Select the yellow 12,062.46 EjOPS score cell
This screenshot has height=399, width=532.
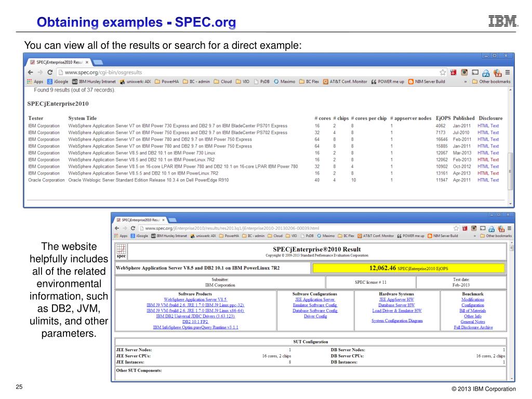(x=408, y=268)
